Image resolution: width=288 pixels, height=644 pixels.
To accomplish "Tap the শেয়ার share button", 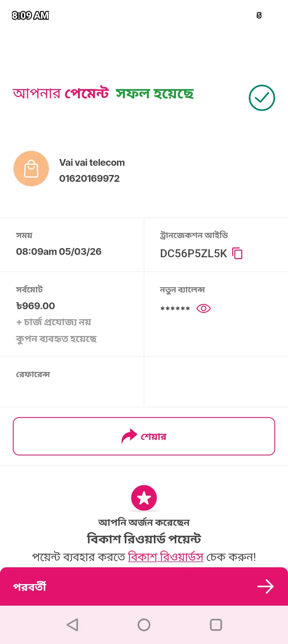I will 144,436.
